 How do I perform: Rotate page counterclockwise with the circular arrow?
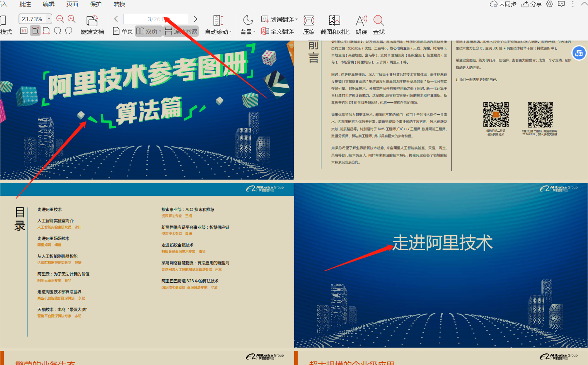(69, 31)
